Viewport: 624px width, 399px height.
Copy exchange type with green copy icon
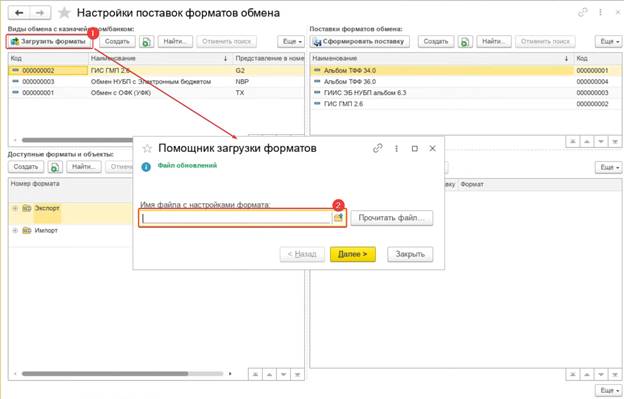point(146,41)
